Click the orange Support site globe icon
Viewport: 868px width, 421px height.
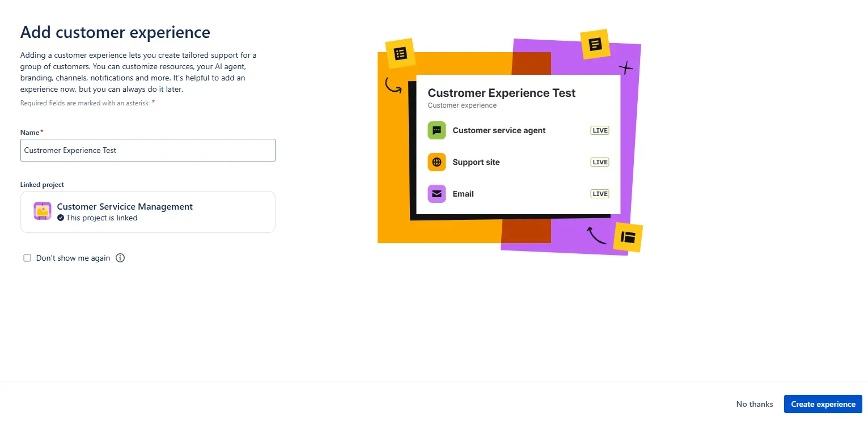pos(437,162)
